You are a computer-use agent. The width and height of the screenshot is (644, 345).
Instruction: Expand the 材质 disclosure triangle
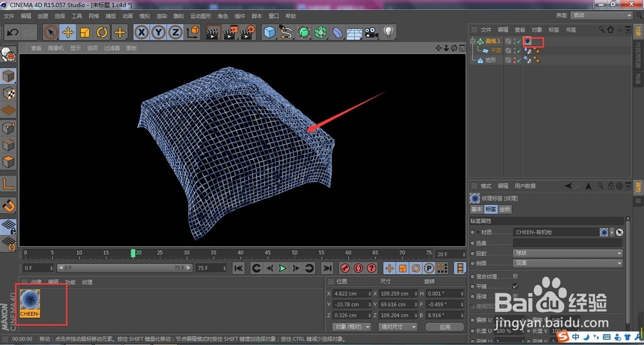pos(478,232)
